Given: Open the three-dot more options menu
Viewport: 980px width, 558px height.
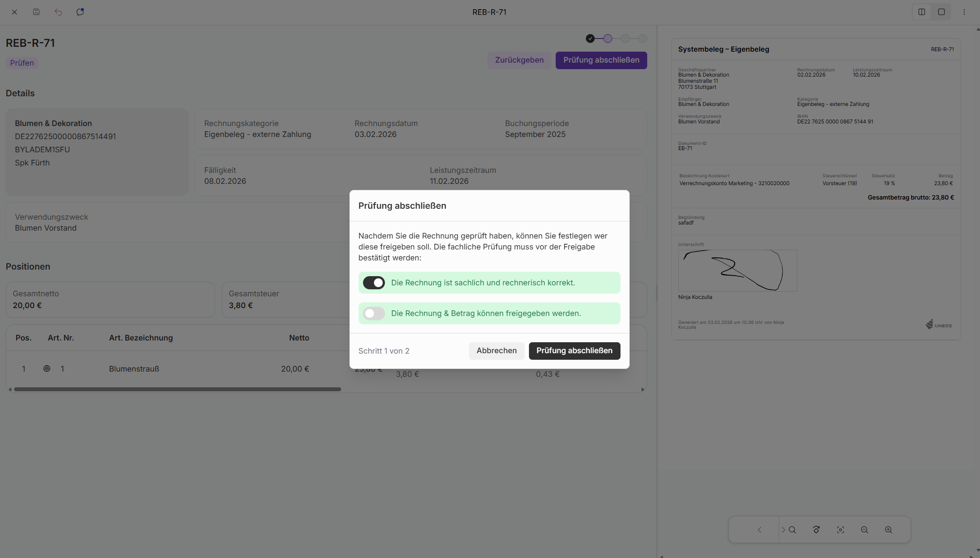Looking at the screenshot, I should [x=964, y=12].
